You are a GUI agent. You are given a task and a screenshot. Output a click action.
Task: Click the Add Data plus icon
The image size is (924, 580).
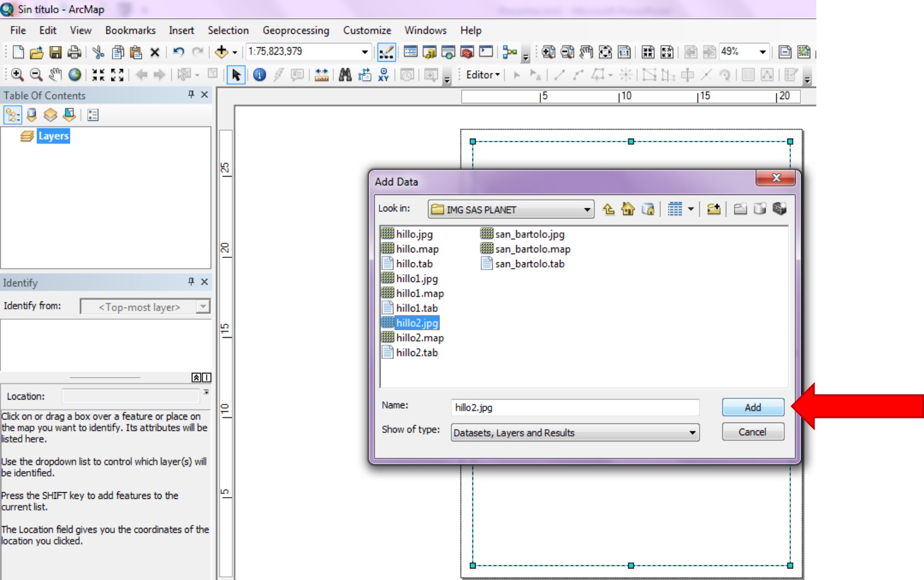click(221, 52)
